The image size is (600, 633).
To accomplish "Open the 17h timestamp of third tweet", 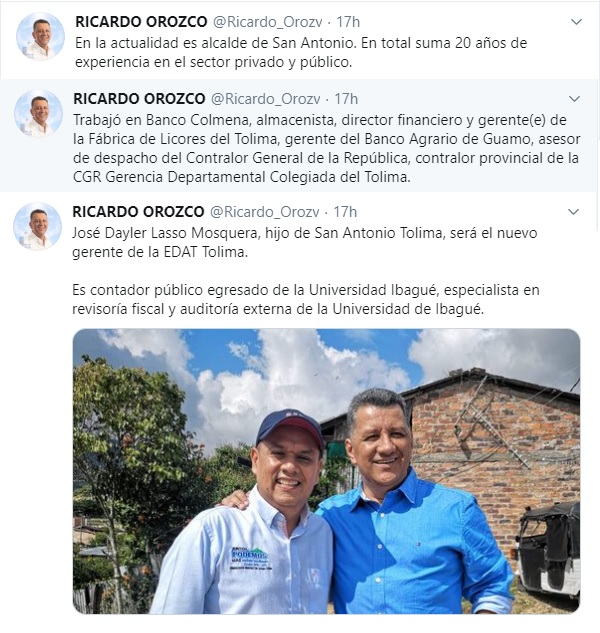I will [x=345, y=212].
